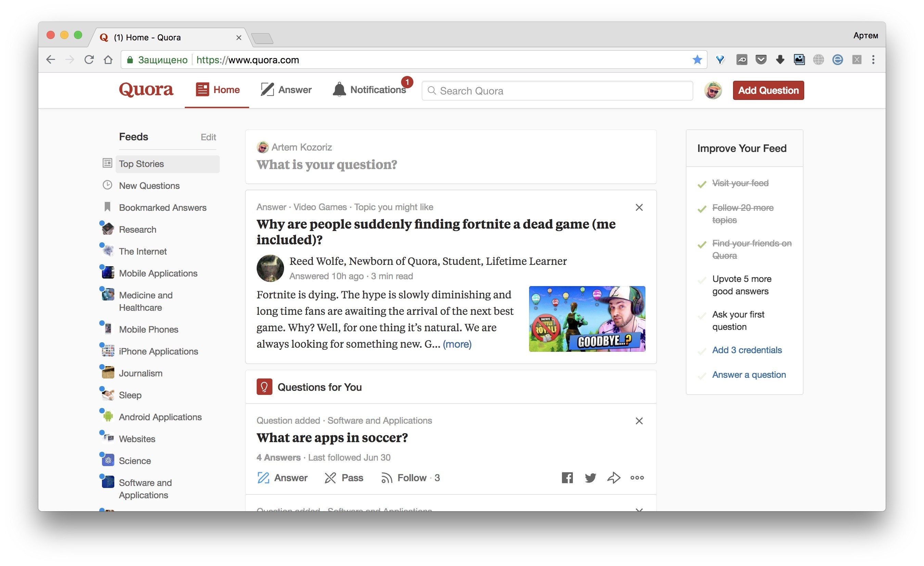Click the Add Question button
The image size is (924, 566).
(x=768, y=90)
